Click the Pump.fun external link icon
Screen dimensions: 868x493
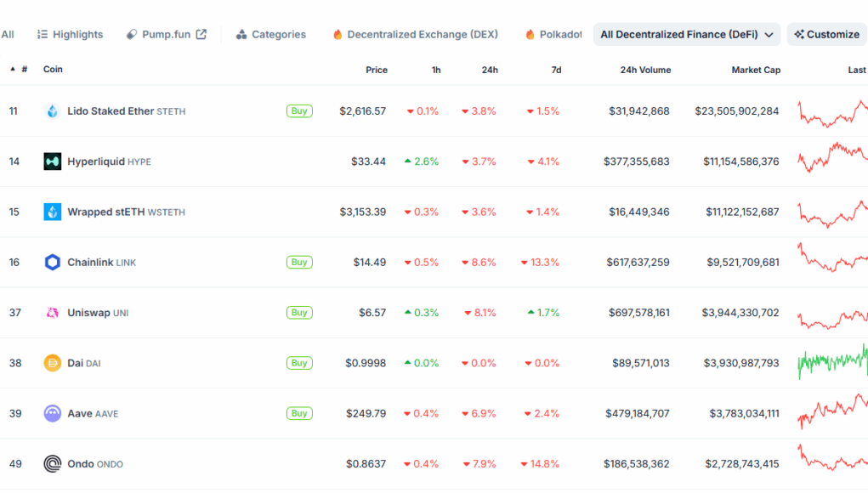(x=201, y=34)
